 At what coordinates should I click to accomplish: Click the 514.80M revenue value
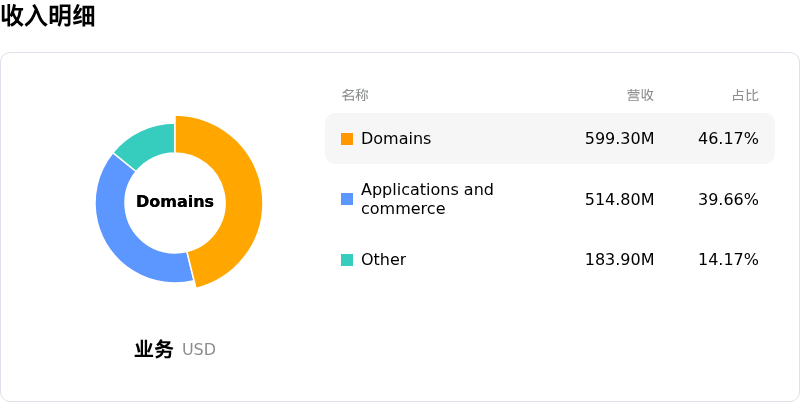(x=619, y=199)
